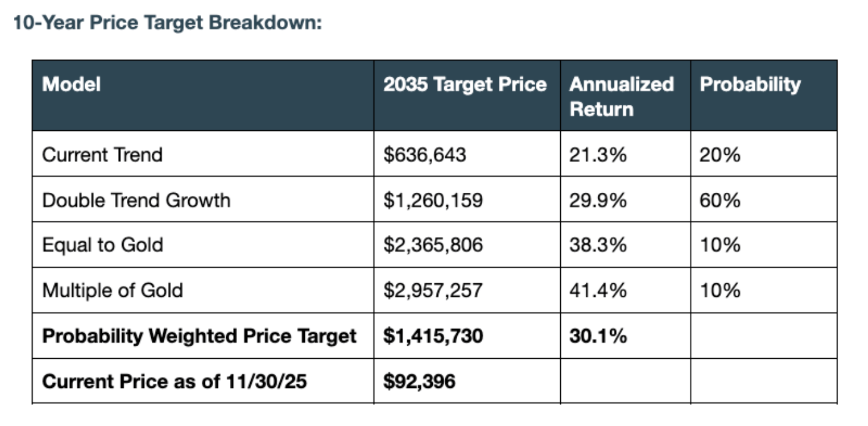Viewport: 868px width, 426px height.
Task: Click the Multiple of Gold label
Action: (113, 290)
